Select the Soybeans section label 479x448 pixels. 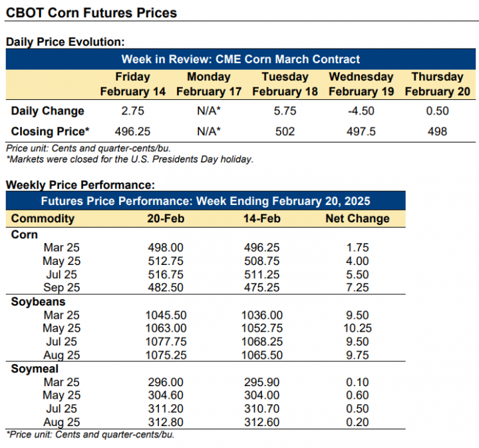(x=38, y=302)
